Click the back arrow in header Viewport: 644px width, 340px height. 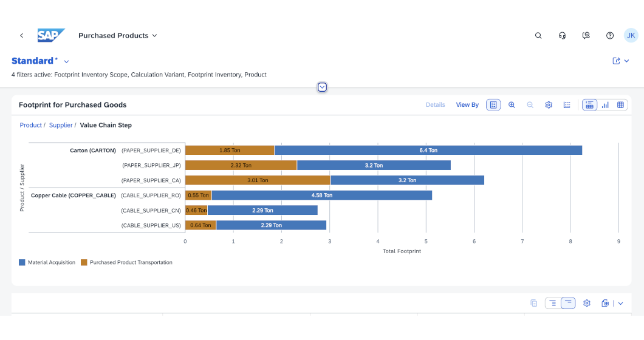[22, 36]
